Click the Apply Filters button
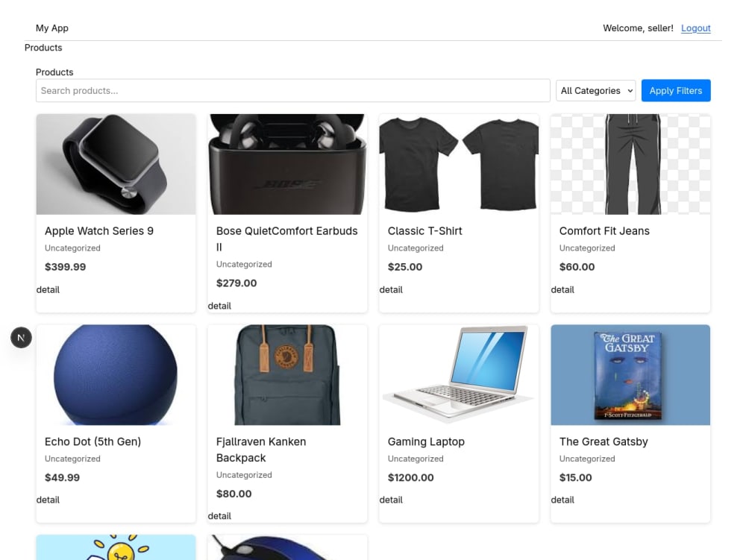The width and height of the screenshot is (746, 560). 676,90
